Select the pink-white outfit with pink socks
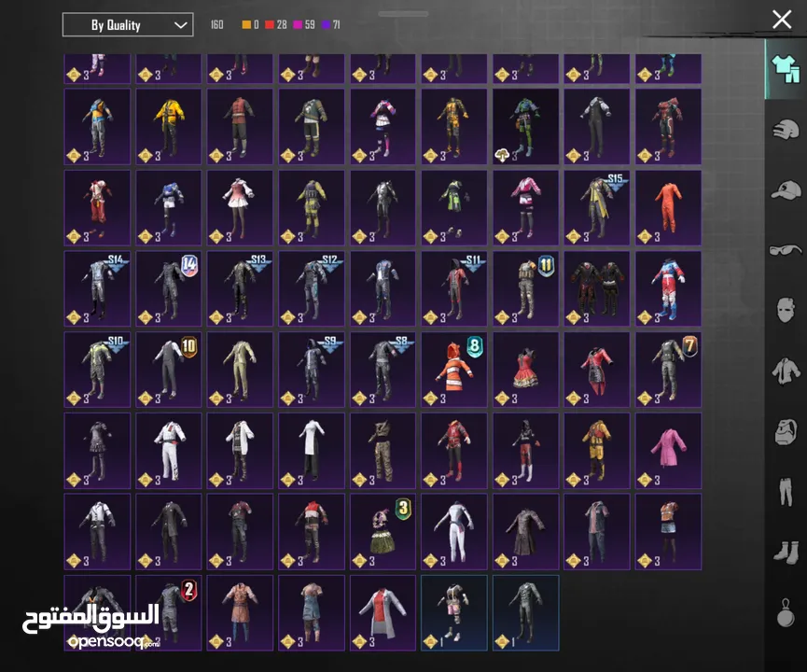The image size is (807, 672). (383, 127)
